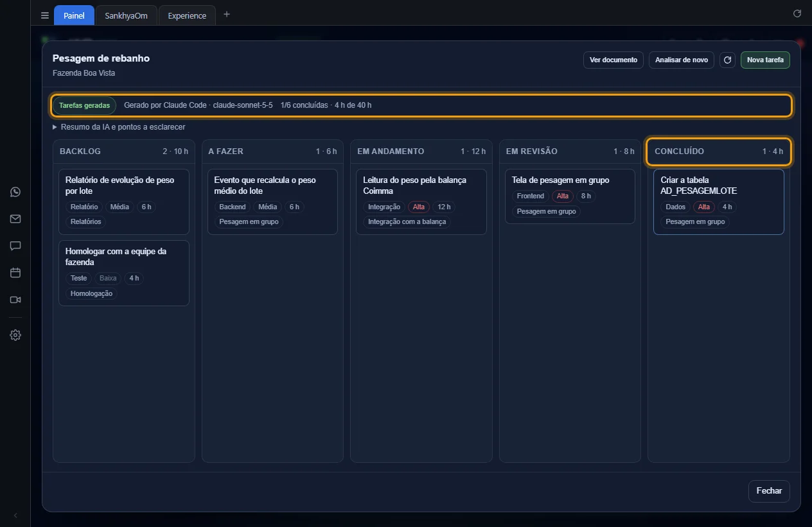Open the calendar icon in sidebar
This screenshot has width=812, height=527.
(15, 273)
